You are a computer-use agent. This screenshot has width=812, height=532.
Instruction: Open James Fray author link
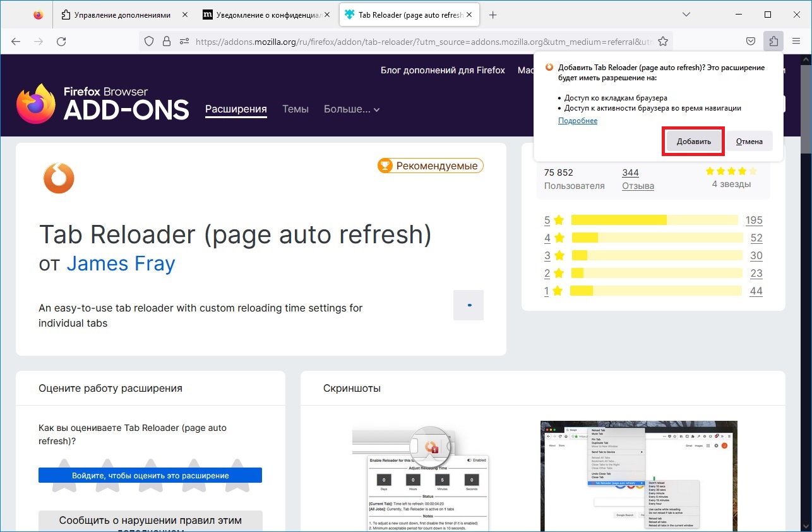pyautogui.click(x=121, y=263)
